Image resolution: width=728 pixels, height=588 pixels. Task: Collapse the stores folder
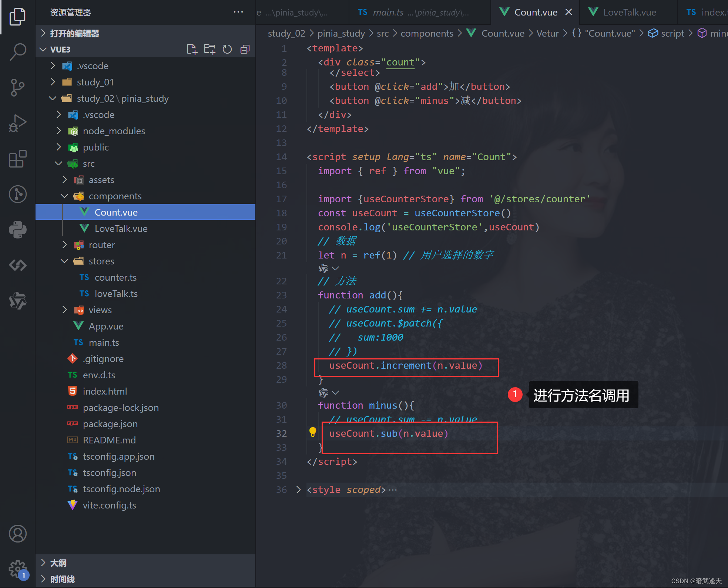(145, 261)
